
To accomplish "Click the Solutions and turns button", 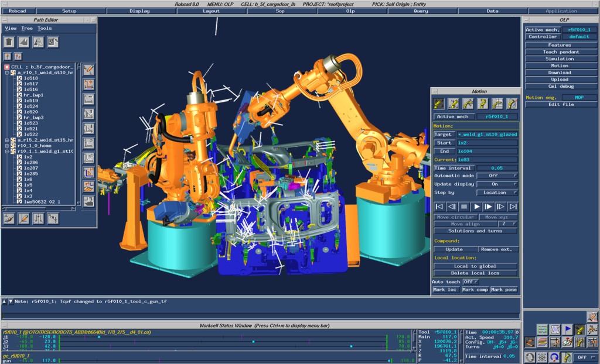I will [x=475, y=231].
